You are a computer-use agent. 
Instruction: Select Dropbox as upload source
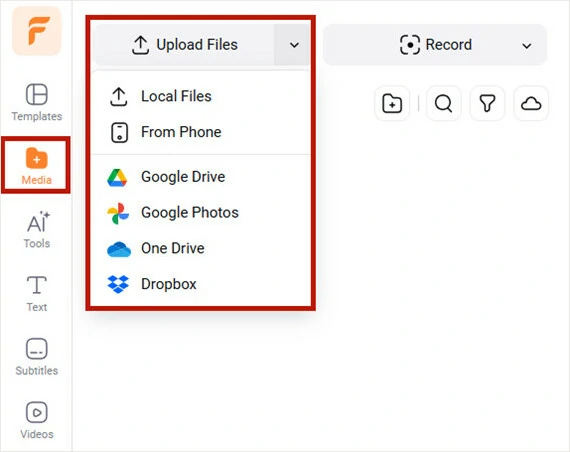pyautogui.click(x=201, y=284)
